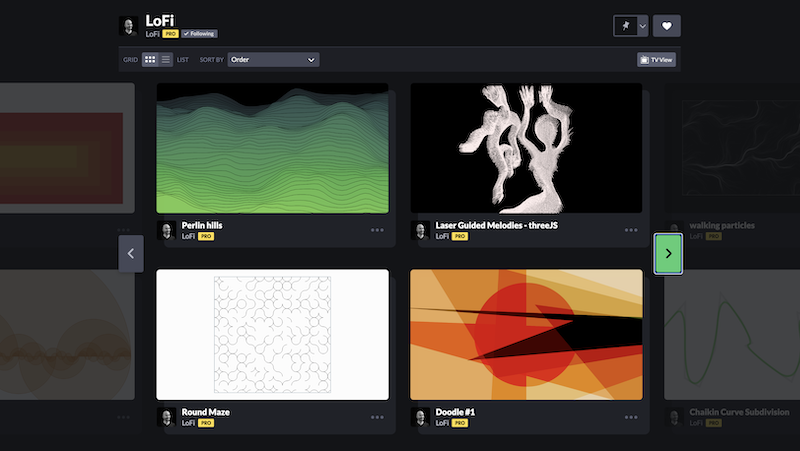Click the pin icon button

pos(626,26)
